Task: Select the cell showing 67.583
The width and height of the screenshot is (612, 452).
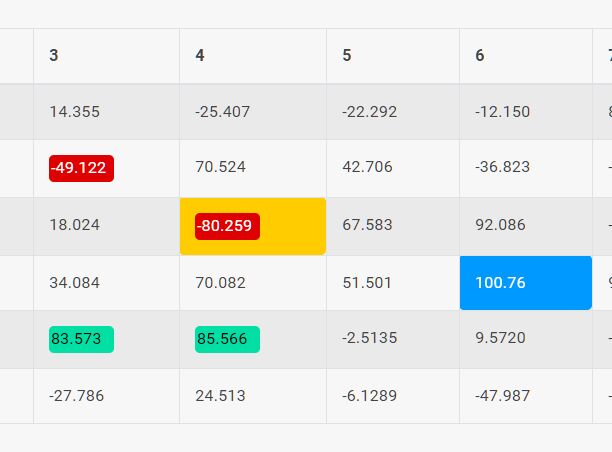Action: pyautogui.click(x=393, y=226)
